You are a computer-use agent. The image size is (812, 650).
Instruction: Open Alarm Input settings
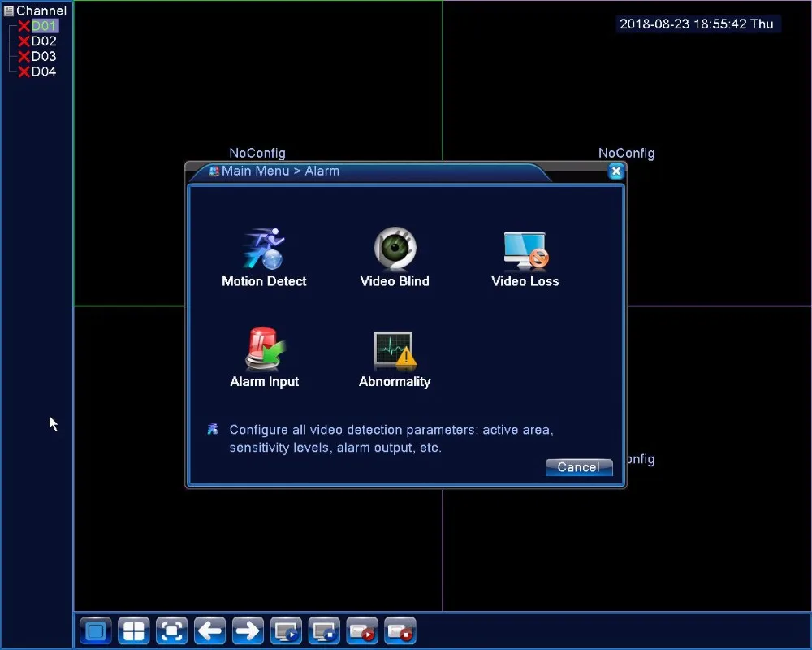(264, 357)
